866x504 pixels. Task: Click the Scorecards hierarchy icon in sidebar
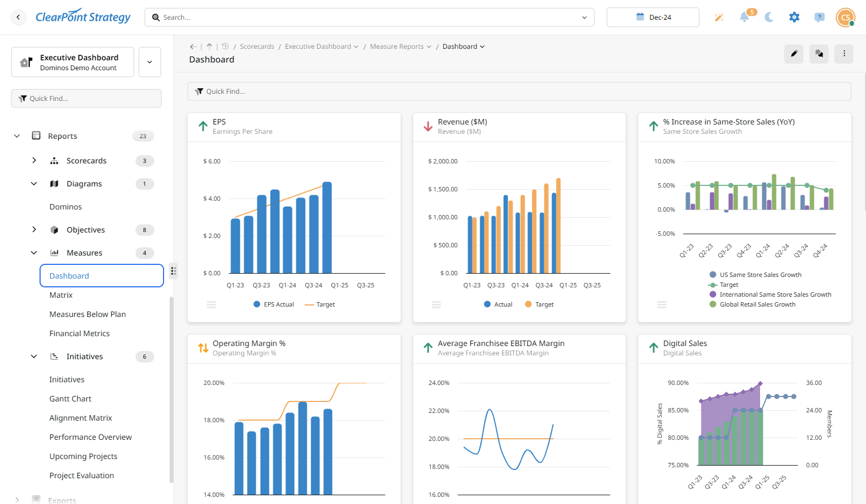pyautogui.click(x=54, y=161)
